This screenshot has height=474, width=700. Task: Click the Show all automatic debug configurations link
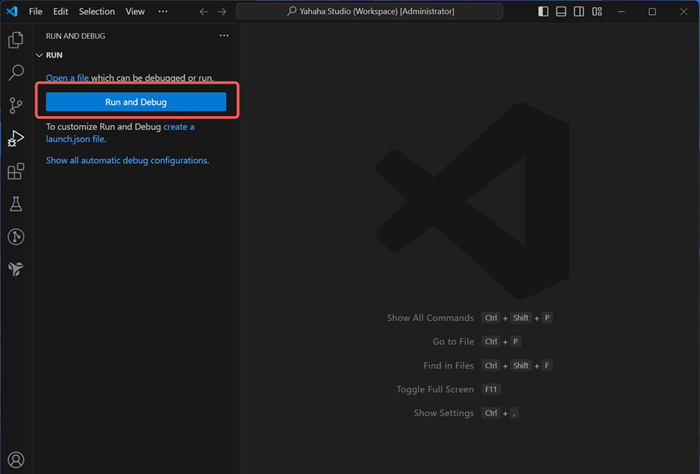(x=127, y=160)
